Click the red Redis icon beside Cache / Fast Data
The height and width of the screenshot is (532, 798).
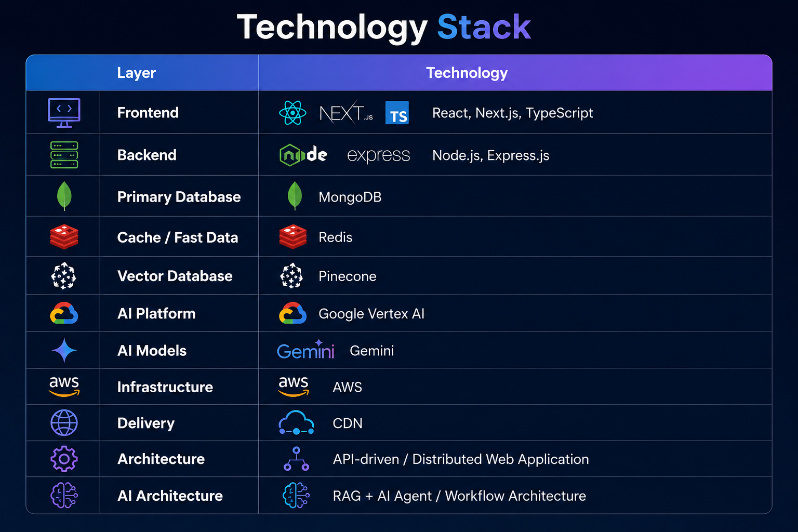[x=64, y=237]
